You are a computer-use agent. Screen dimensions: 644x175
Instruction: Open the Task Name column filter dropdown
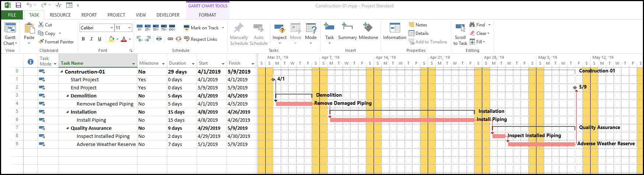pos(133,64)
